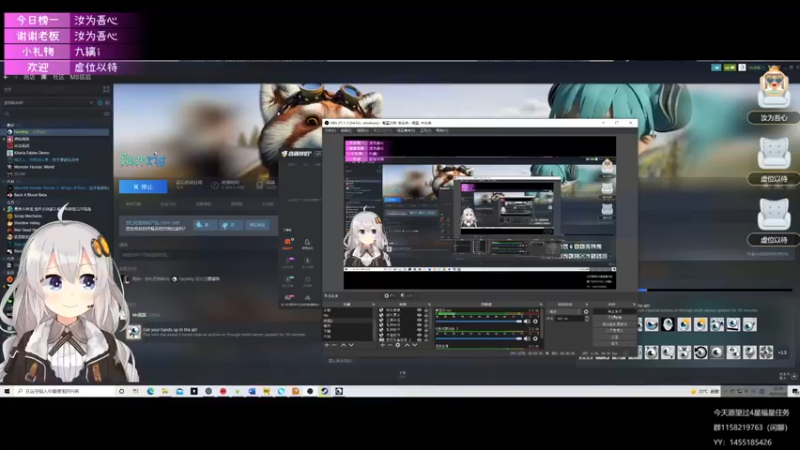Open the second mixer channel gear settings

[x=535, y=338]
